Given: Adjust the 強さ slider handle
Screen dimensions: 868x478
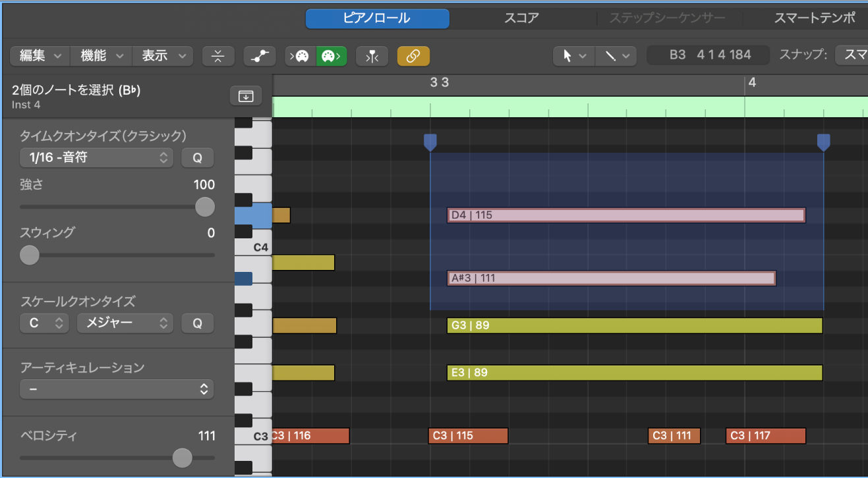Looking at the screenshot, I should click(205, 207).
